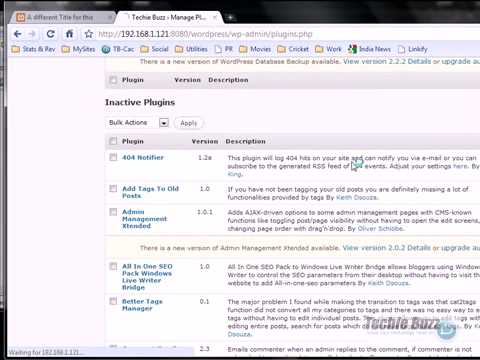Check the All In One SEO Pack Bridge checkbox
This screenshot has height=360, width=480.
click(x=113, y=266)
